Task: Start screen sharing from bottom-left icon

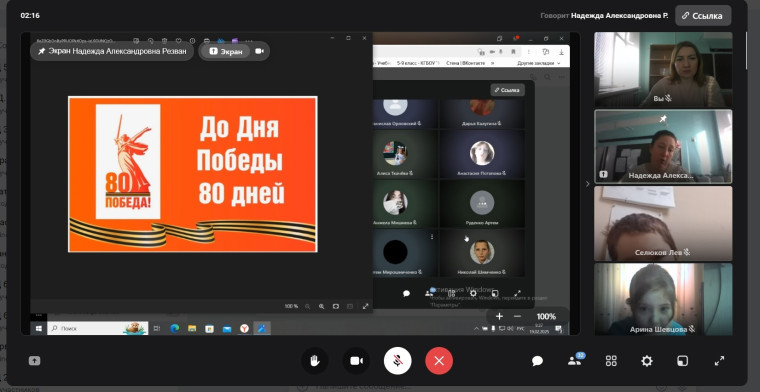Action: 34,361
